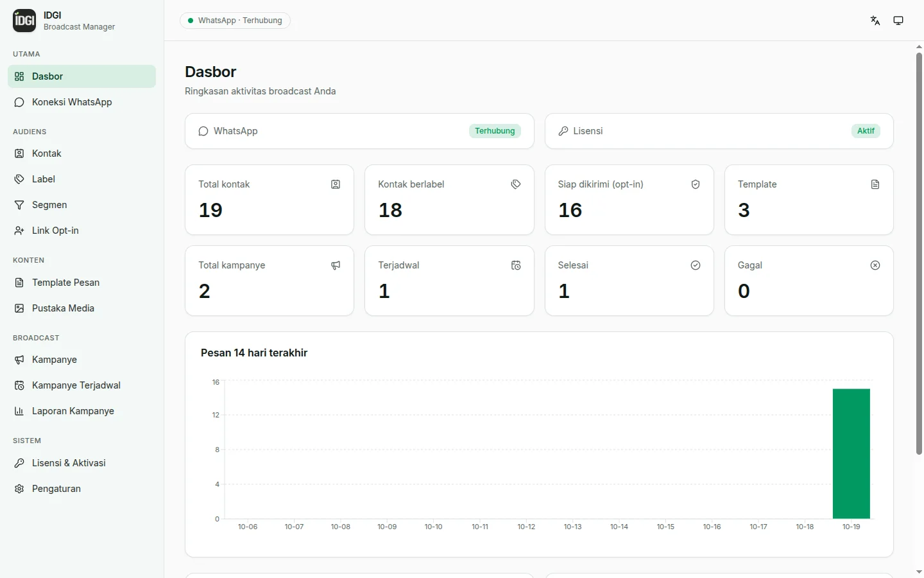924x578 pixels.
Task: Click the Gagal value 0
Action: click(x=744, y=291)
